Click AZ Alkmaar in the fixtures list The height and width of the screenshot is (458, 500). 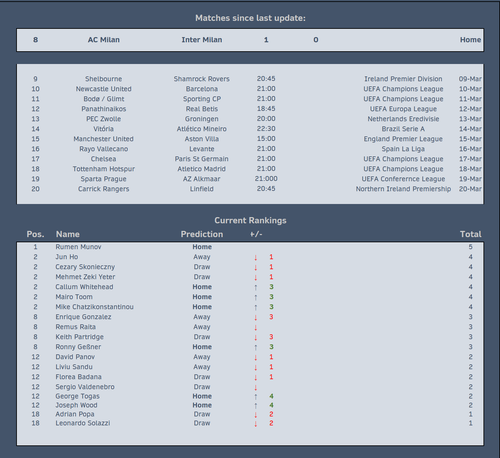(202, 179)
